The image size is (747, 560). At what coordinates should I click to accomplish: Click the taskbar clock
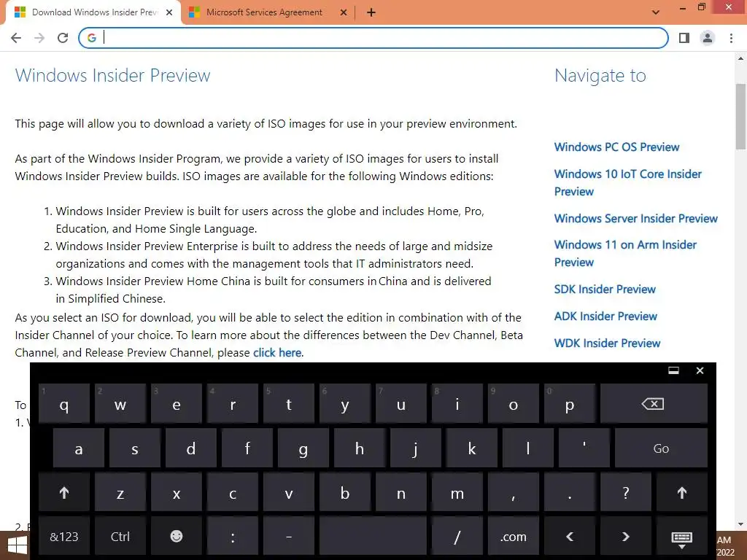click(x=725, y=545)
